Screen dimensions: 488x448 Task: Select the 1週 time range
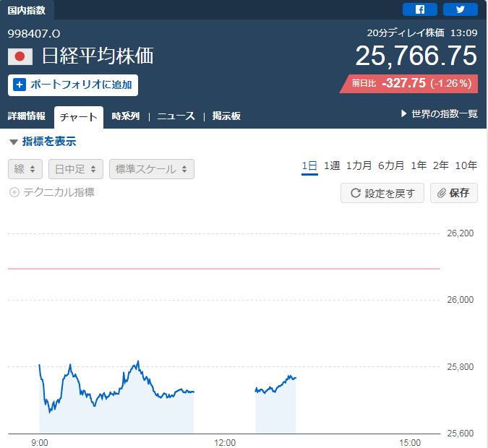(x=332, y=165)
